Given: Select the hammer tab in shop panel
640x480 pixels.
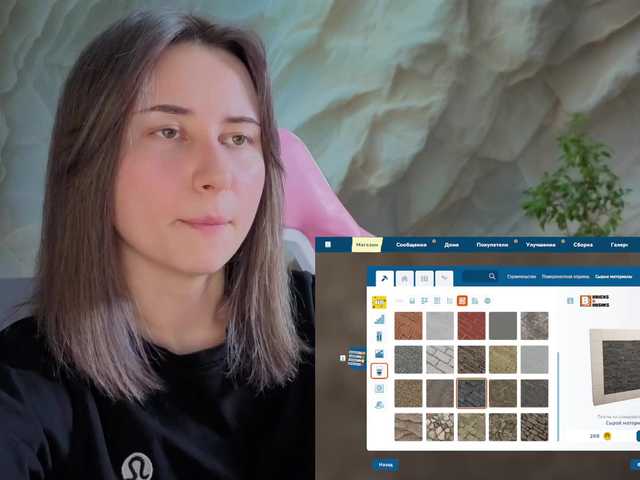Looking at the screenshot, I should coord(384,278).
